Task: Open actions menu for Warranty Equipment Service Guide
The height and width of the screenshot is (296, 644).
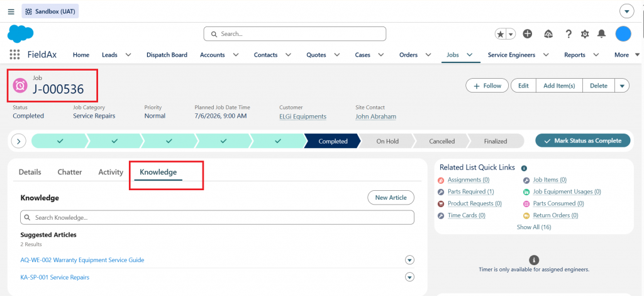Action: [409, 260]
